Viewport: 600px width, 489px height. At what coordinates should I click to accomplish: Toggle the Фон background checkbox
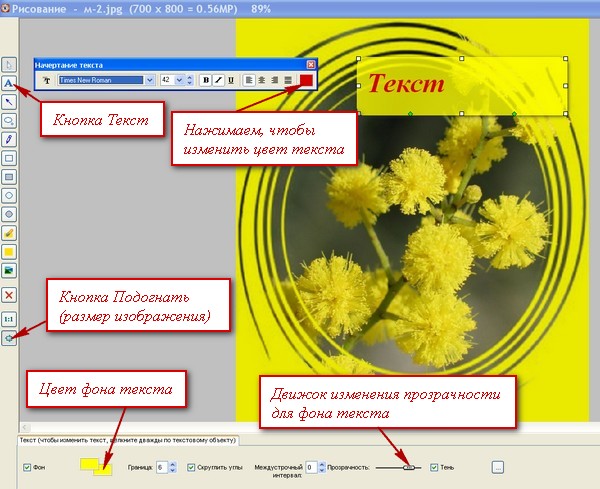coord(27,467)
